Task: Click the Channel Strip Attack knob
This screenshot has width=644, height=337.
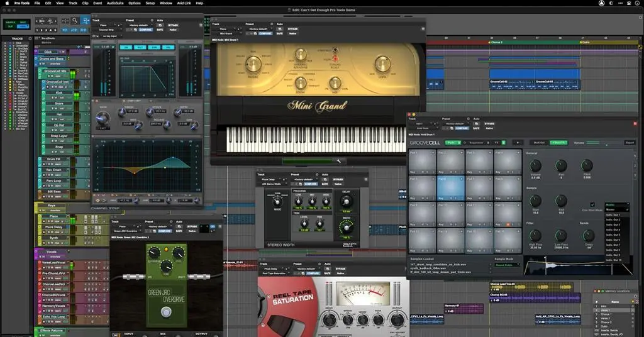Action: pyautogui.click(x=150, y=112)
